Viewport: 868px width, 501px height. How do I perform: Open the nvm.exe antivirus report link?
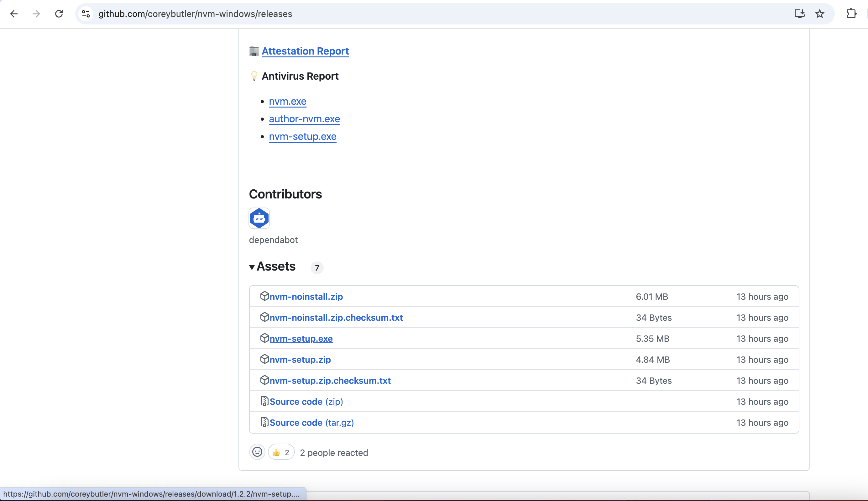(287, 101)
